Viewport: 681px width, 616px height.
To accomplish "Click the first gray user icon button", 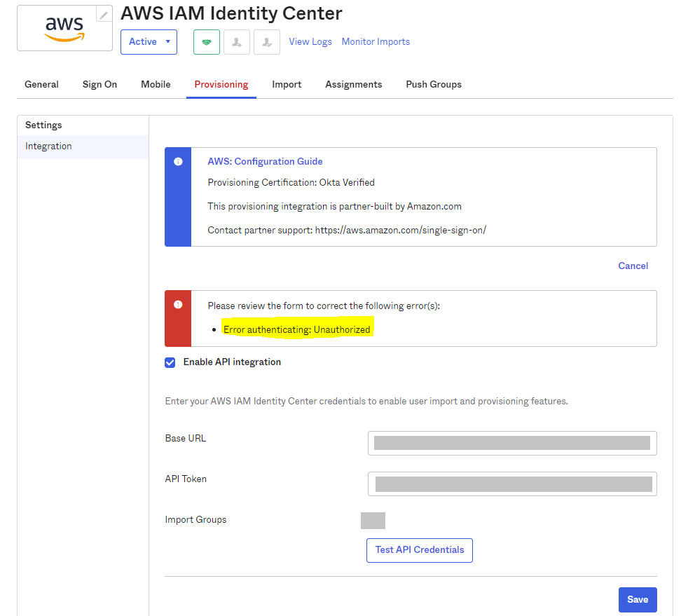I will [x=237, y=42].
